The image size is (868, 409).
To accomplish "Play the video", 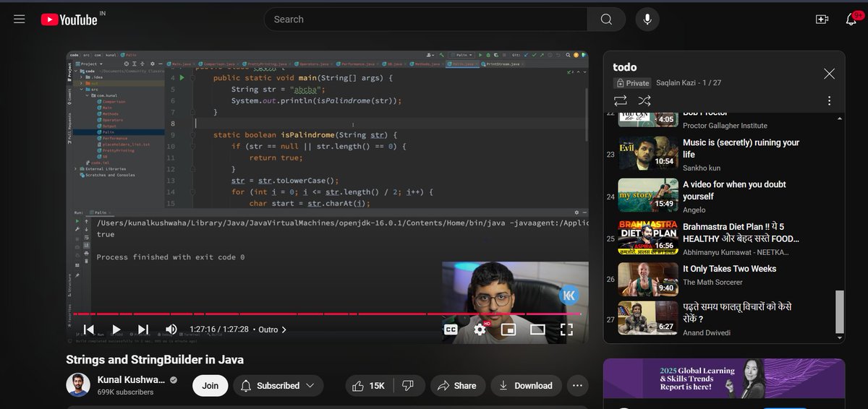I will 116,330.
